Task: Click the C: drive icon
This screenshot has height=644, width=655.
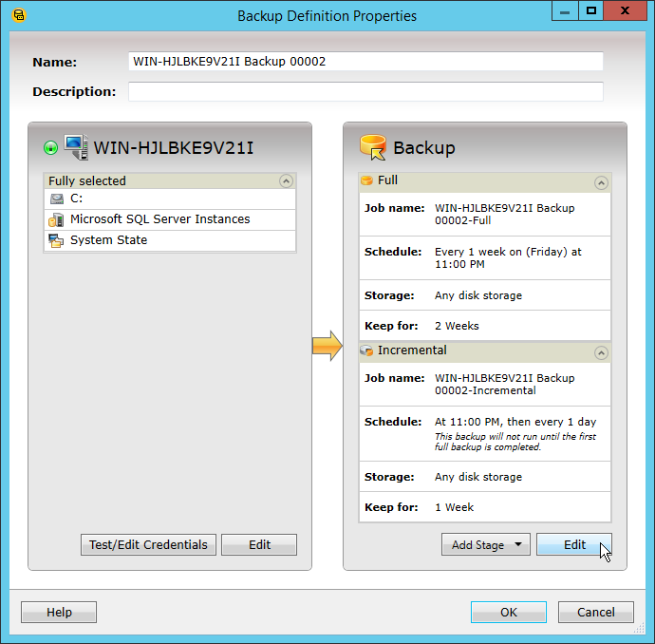Action: 57,199
